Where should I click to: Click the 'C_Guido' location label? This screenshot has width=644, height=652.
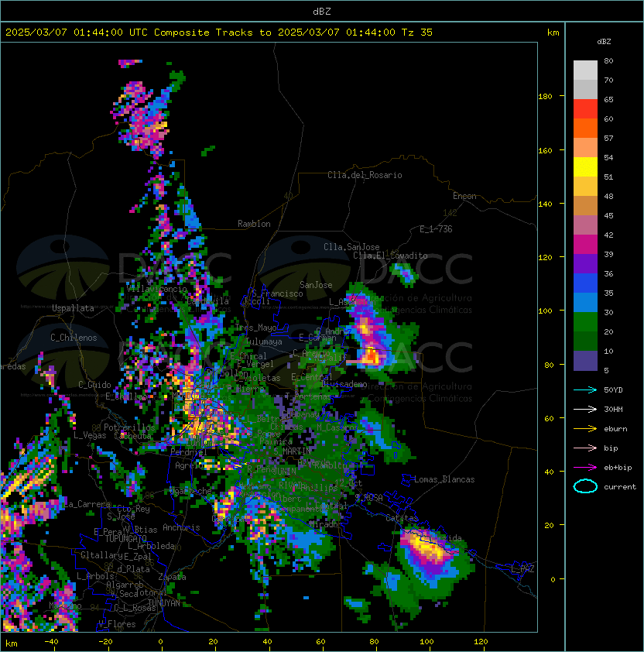(x=94, y=385)
